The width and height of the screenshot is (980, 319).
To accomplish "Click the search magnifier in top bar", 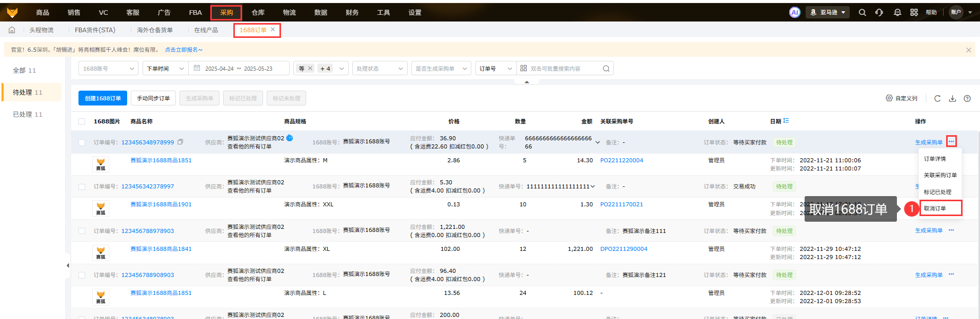I will 862,12.
